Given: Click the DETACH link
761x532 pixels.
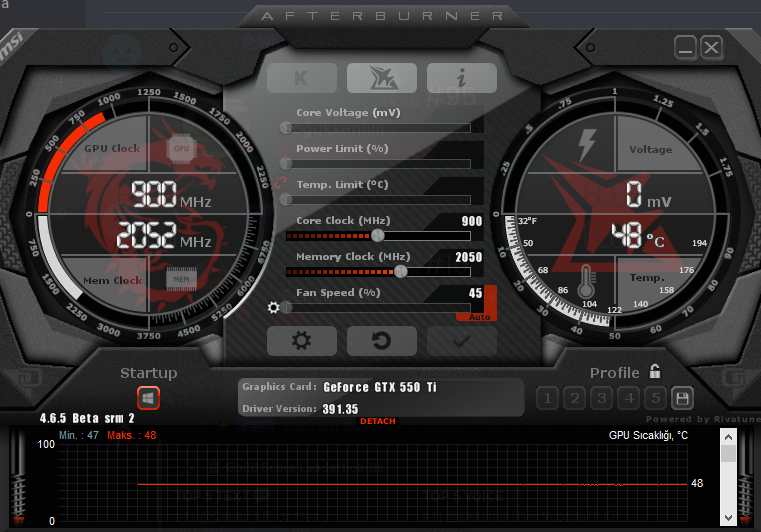Looking at the screenshot, I should [378, 421].
